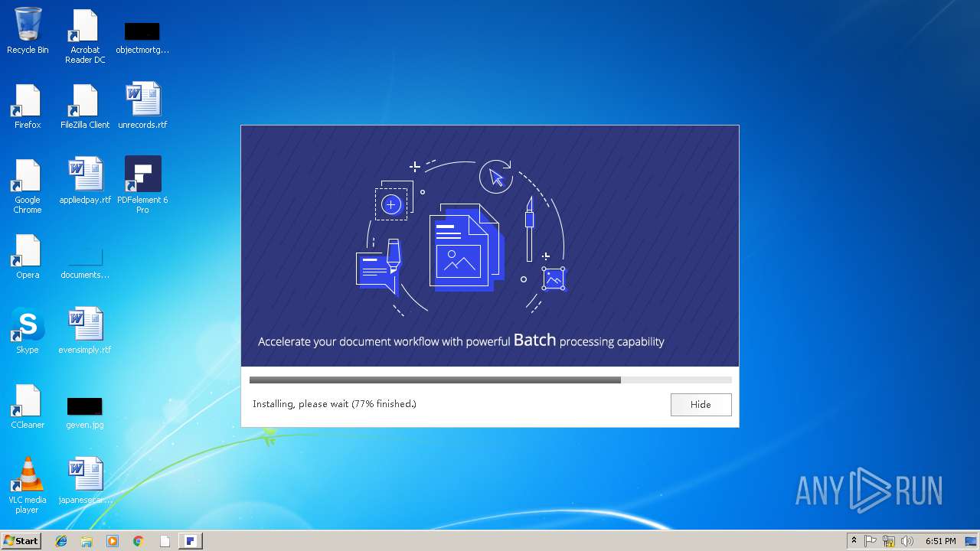Select the Skype desktop shortcut
980x551 pixels.
[28, 331]
